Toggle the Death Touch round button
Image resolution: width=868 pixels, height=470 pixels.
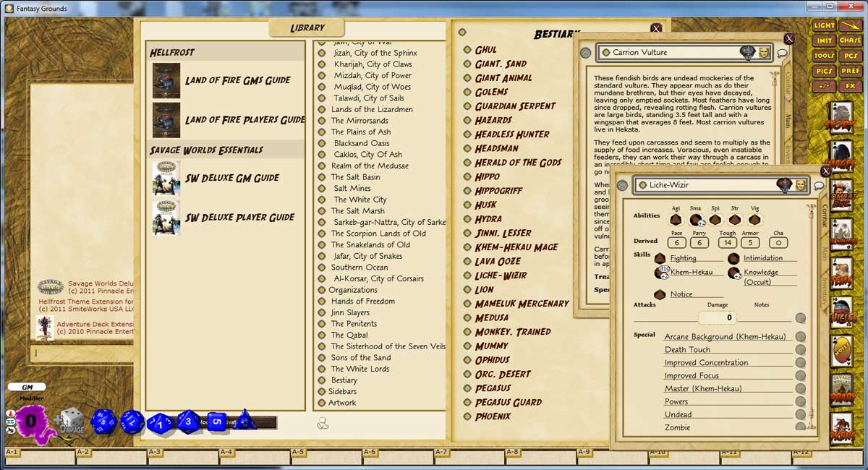pos(801,349)
